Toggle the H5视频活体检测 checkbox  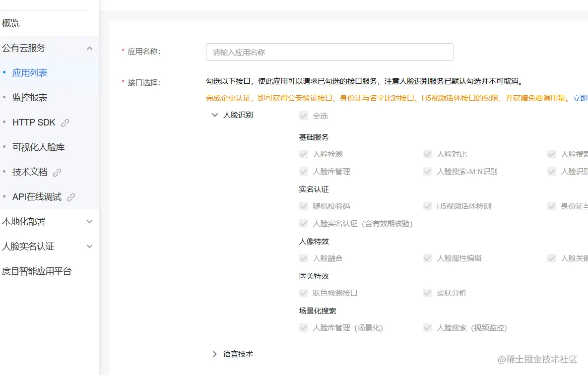tap(427, 206)
